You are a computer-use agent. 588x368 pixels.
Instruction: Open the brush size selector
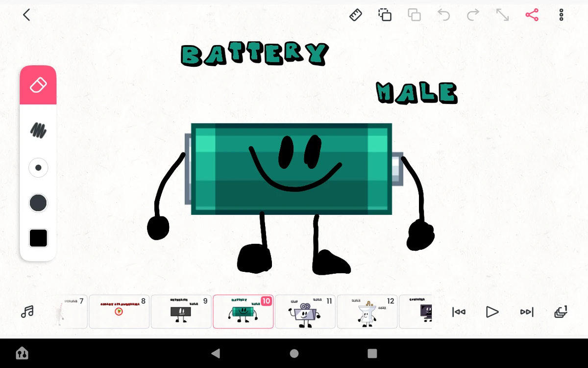pos(38,167)
